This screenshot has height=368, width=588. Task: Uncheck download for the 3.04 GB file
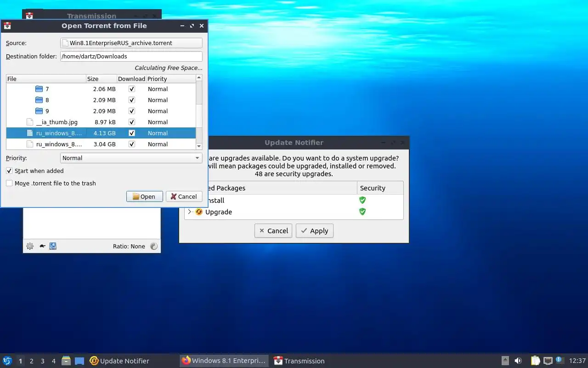132,144
